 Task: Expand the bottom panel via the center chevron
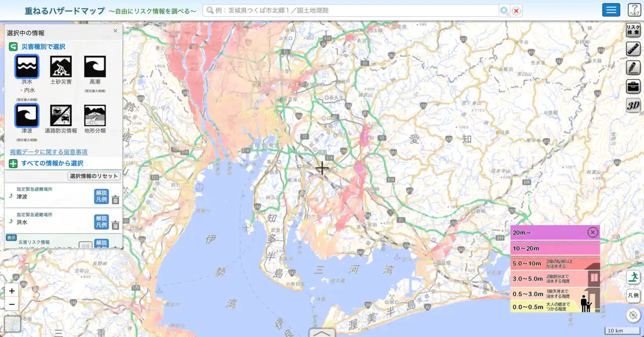(321, 332)
